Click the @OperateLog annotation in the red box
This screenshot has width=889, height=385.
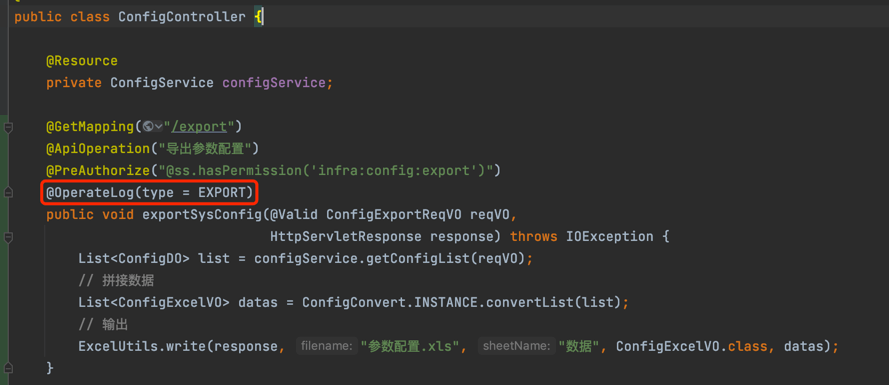[90, 193]
